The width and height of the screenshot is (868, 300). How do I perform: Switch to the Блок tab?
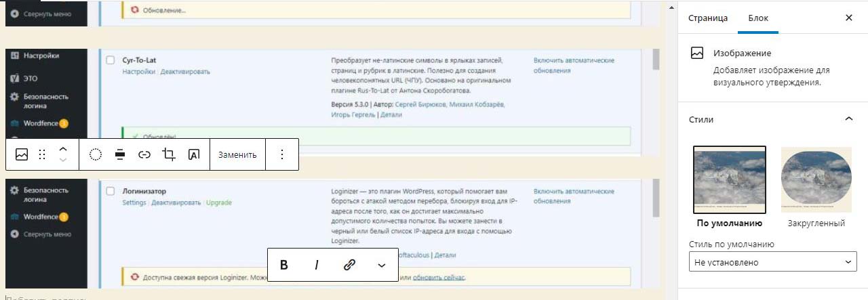758,18
